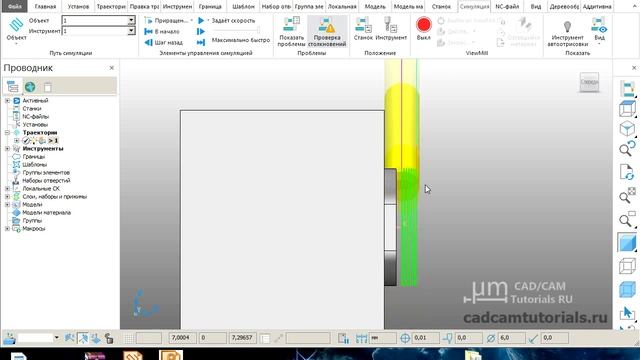Select the explorer globe browser tab icon
This screenshot has width=640, height=360.
point(30,87)
